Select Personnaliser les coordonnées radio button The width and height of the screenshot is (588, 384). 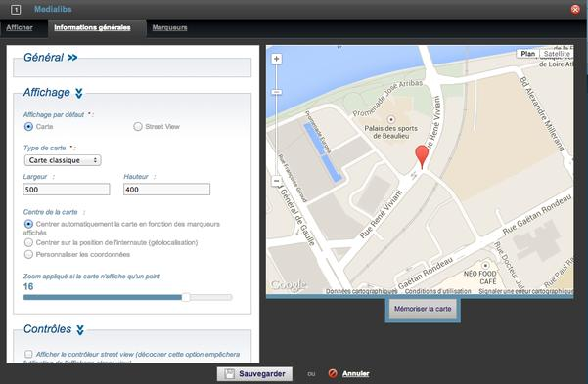(28, 255)
